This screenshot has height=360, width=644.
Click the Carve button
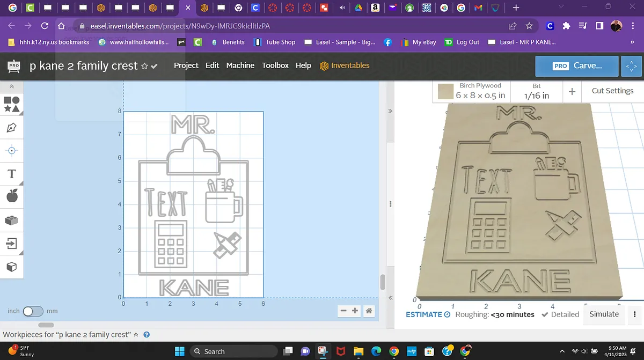coord(577,66)
